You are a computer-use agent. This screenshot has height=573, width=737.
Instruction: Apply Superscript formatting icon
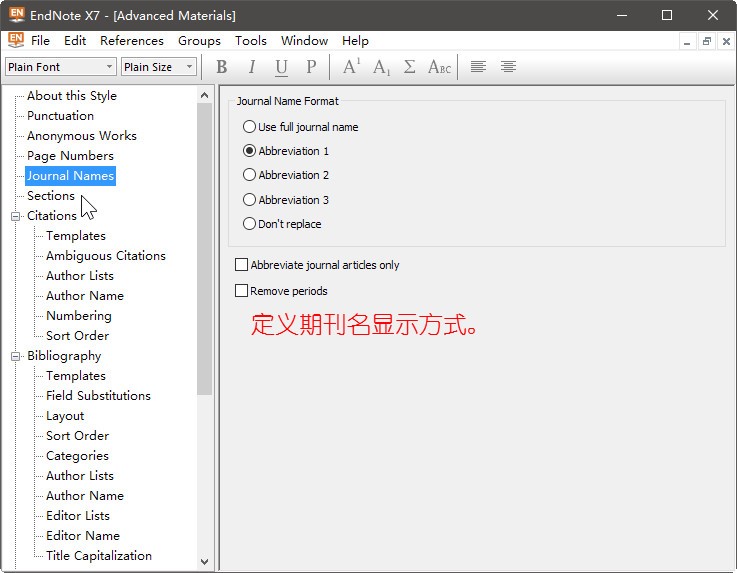(351, 67)
